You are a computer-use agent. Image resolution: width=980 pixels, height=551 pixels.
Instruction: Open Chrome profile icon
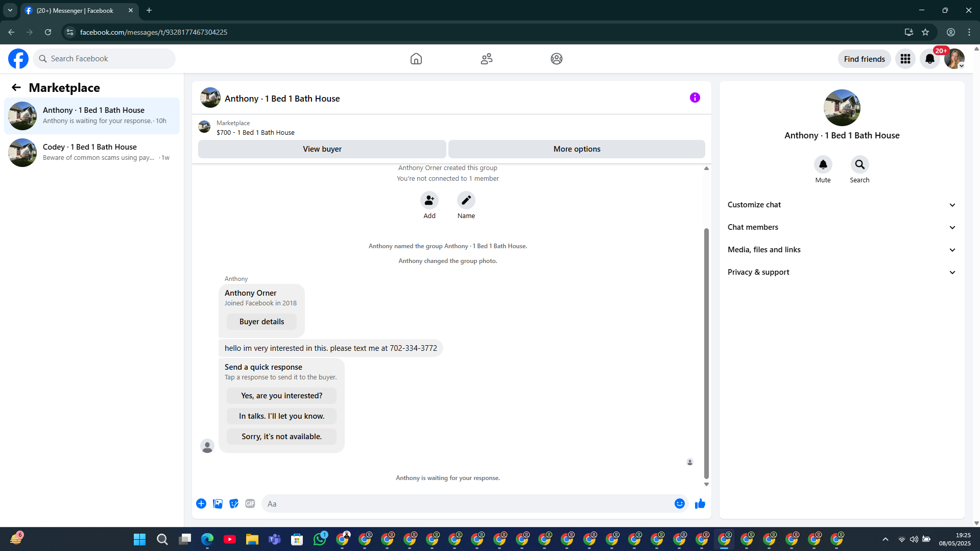pos(951,32)
